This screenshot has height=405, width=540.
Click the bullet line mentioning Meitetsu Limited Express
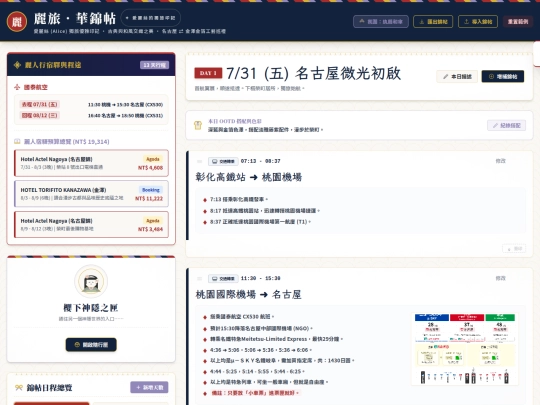click(277, 339)
